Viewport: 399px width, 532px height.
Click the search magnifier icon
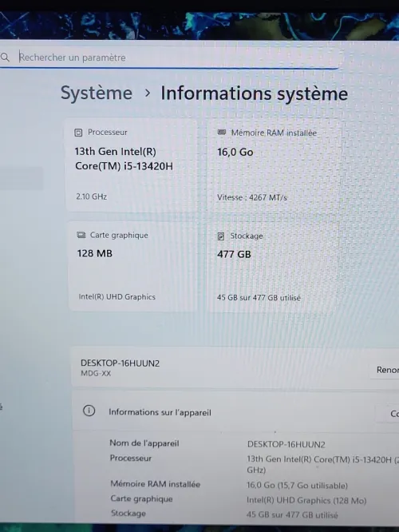[x=5, y=57]
